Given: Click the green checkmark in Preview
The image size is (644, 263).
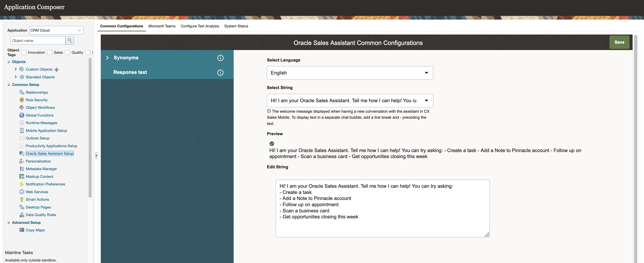Looking at the screenshot, I should (x=272, y=144).
